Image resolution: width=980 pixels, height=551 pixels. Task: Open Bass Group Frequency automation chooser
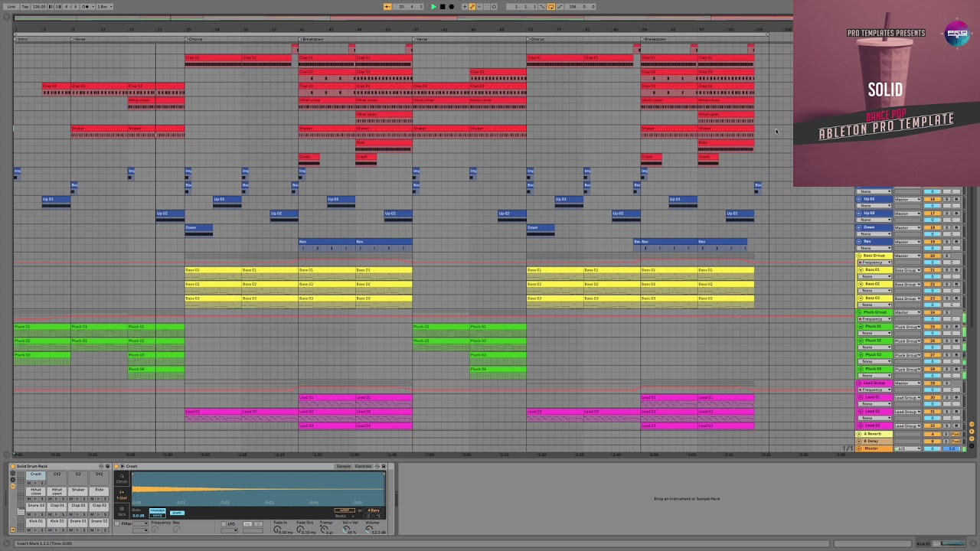click(874, 262)
